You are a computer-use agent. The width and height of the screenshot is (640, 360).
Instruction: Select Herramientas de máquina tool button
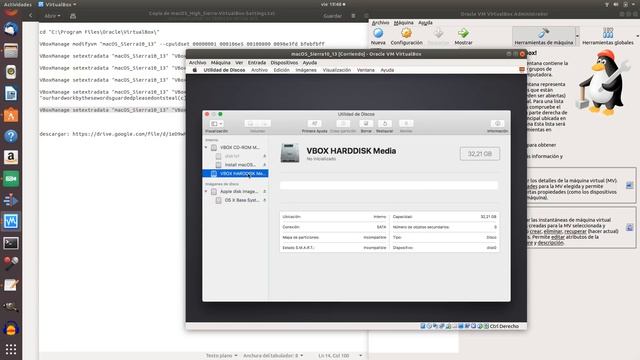(543, 36)
